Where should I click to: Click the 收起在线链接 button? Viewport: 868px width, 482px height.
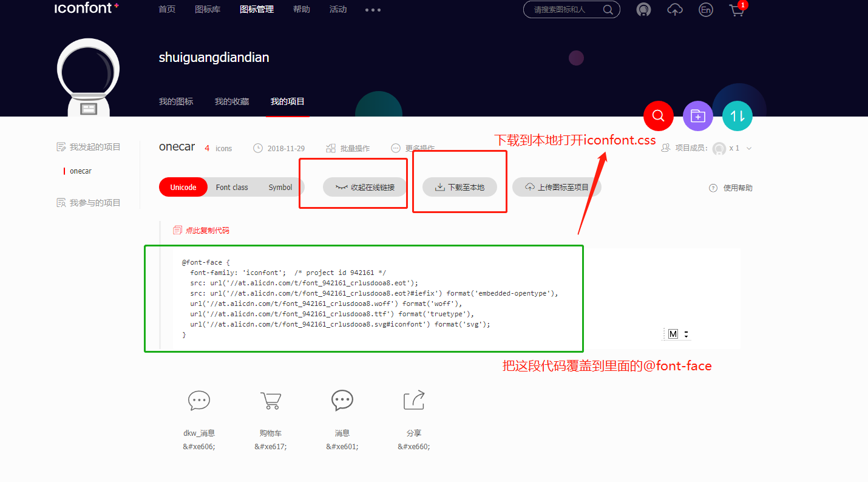coord(364,187)
